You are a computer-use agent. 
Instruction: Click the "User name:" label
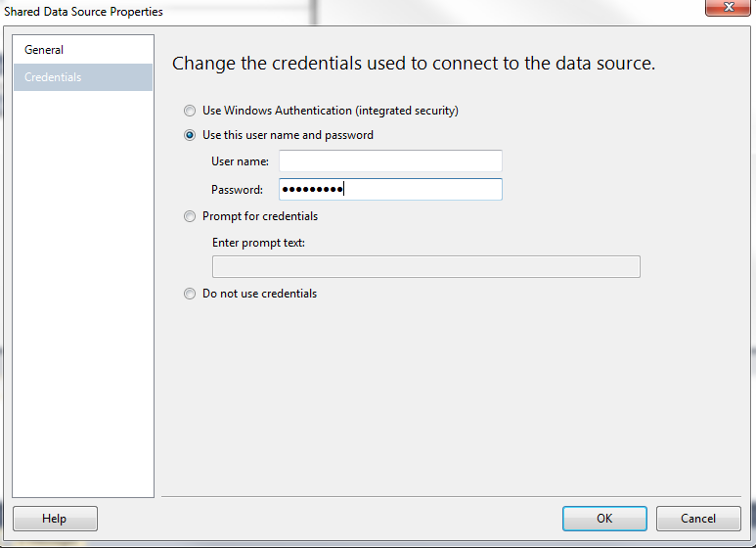pyautogui.click(x=240, y=161)
